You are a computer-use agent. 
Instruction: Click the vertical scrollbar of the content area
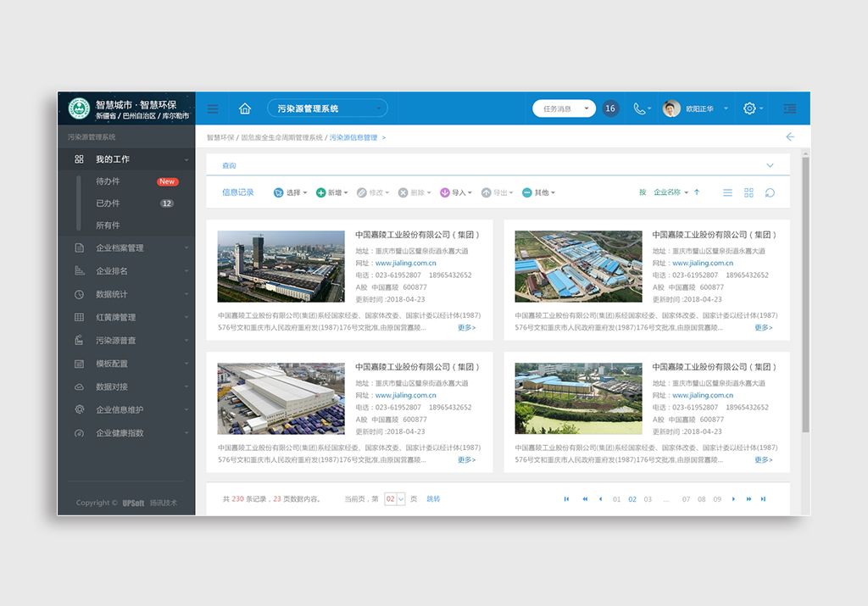(805, 293)
